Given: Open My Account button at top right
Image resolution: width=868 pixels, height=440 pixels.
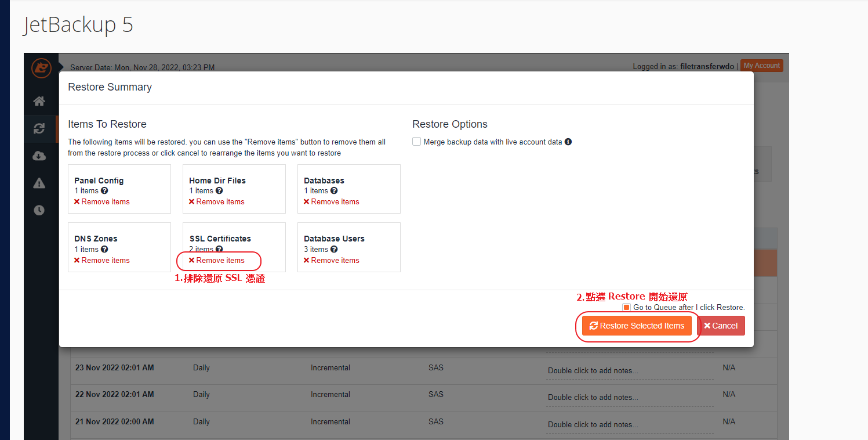Looking at the screenshot, I should pos(762,66).
